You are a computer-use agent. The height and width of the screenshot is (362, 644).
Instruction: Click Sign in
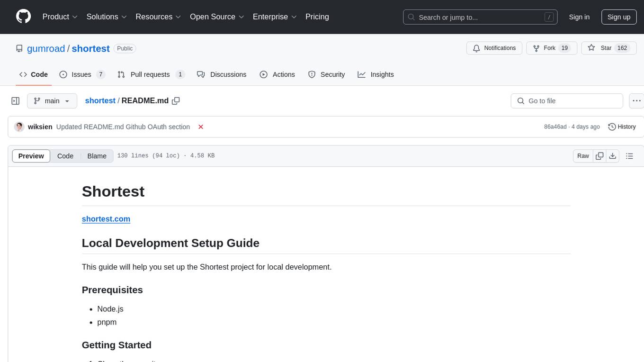coord(579,17)
